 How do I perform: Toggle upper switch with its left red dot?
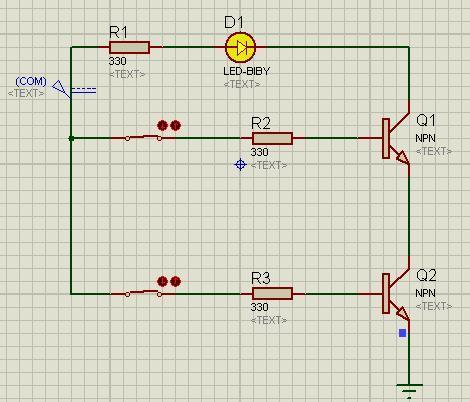(x=163, y=126)
